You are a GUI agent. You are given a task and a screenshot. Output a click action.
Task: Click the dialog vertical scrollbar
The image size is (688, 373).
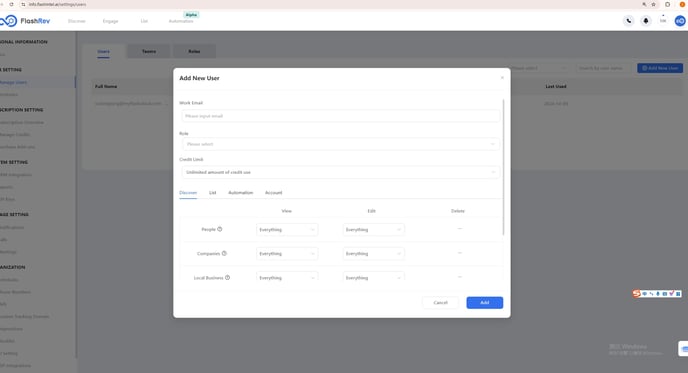tap(503, 167)
